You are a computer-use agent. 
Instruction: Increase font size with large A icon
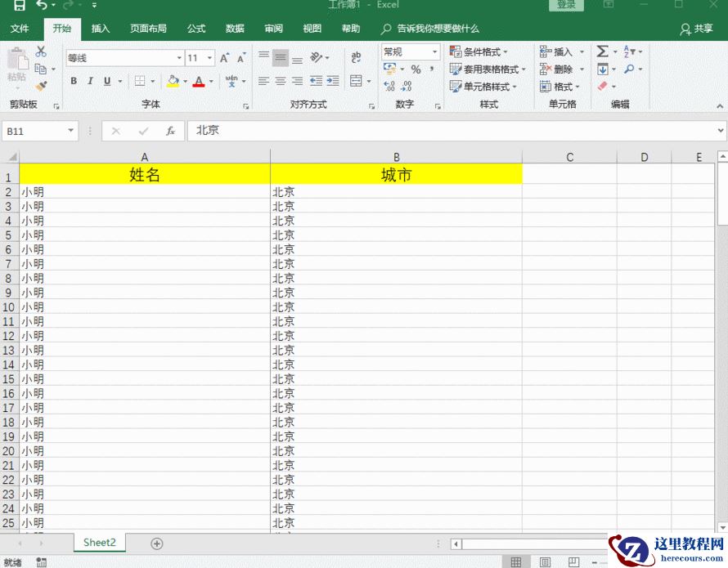click(x=225, y=58)
